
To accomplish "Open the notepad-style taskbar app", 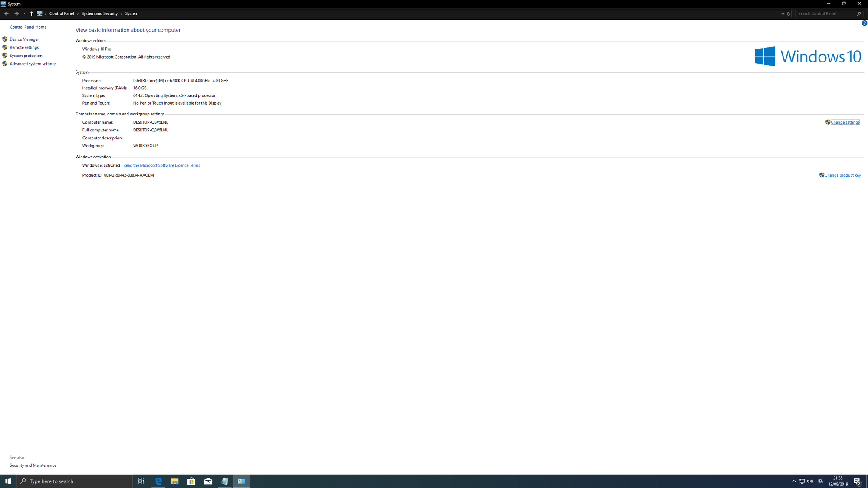I will [x=225, y=481].
